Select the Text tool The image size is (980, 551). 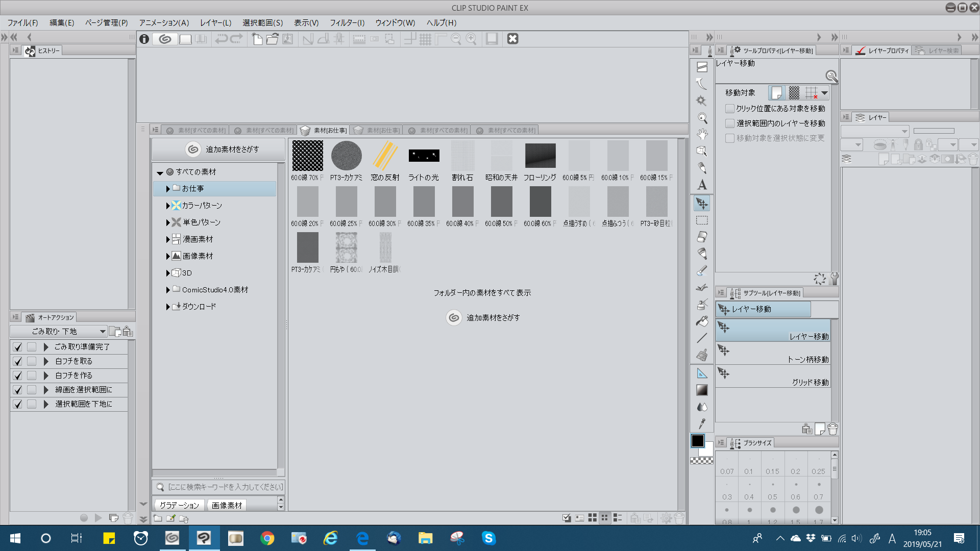(702, 185)
